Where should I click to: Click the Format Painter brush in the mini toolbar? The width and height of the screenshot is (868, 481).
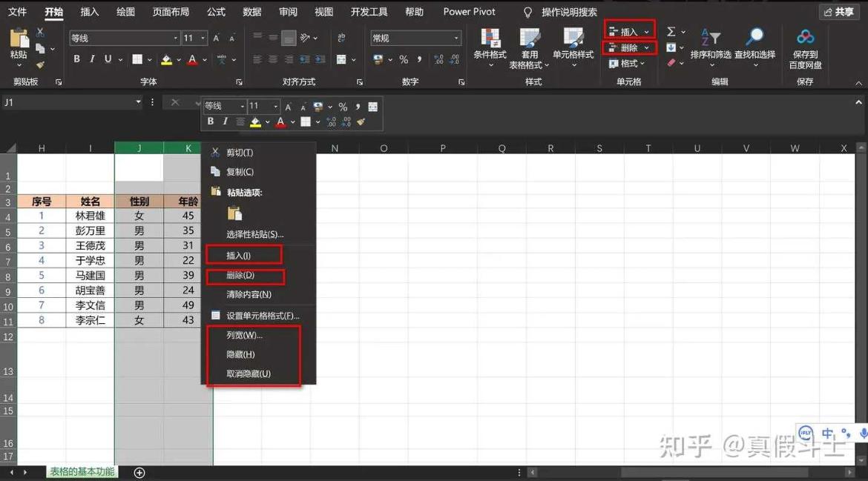click(361, 122)
